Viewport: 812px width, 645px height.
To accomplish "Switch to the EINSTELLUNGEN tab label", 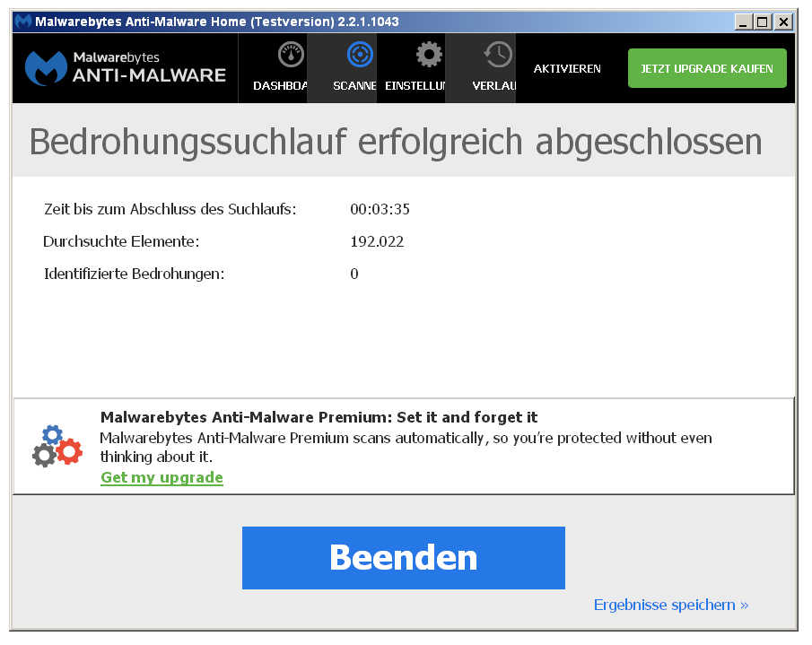I will tap(415, 86).
